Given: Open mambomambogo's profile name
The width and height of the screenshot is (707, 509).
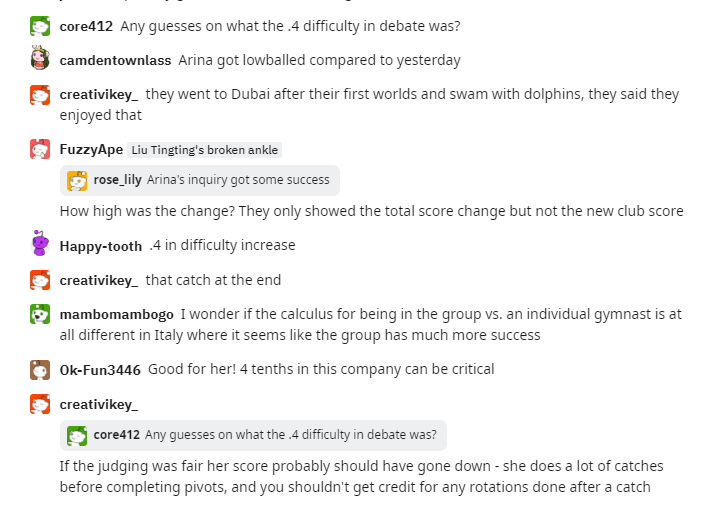Looking at the screenshot, I should 116,314.
